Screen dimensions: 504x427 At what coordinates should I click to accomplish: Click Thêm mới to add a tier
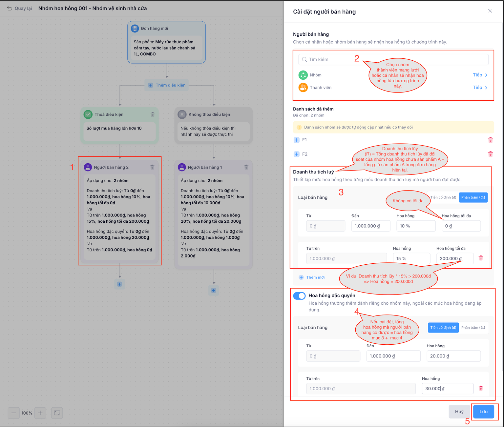tap(312, 277)
